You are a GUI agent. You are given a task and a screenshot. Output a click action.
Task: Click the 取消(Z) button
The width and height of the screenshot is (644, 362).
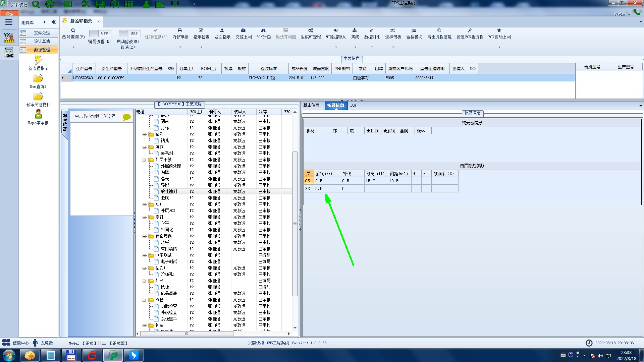point(127,47)
